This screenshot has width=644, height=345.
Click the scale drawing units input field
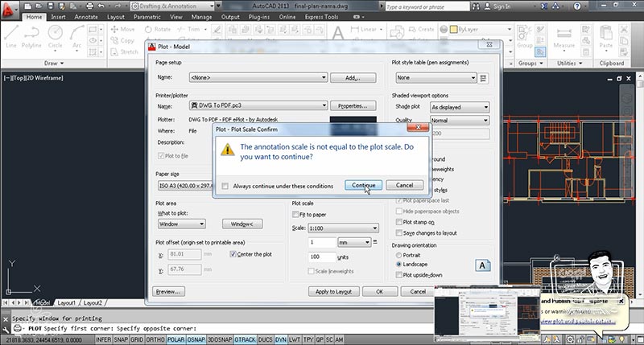321,257
